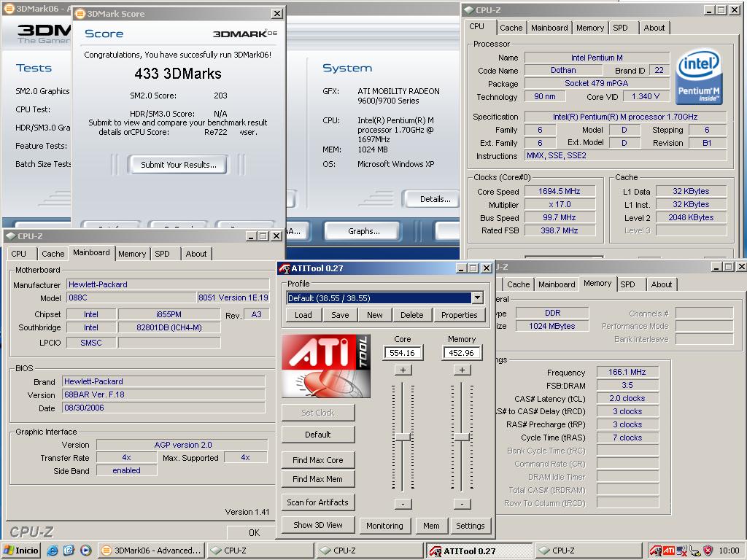This screenshot has width=747, height=560.
Task: Click Intel Pentium M name field
Action: point(597,58)
